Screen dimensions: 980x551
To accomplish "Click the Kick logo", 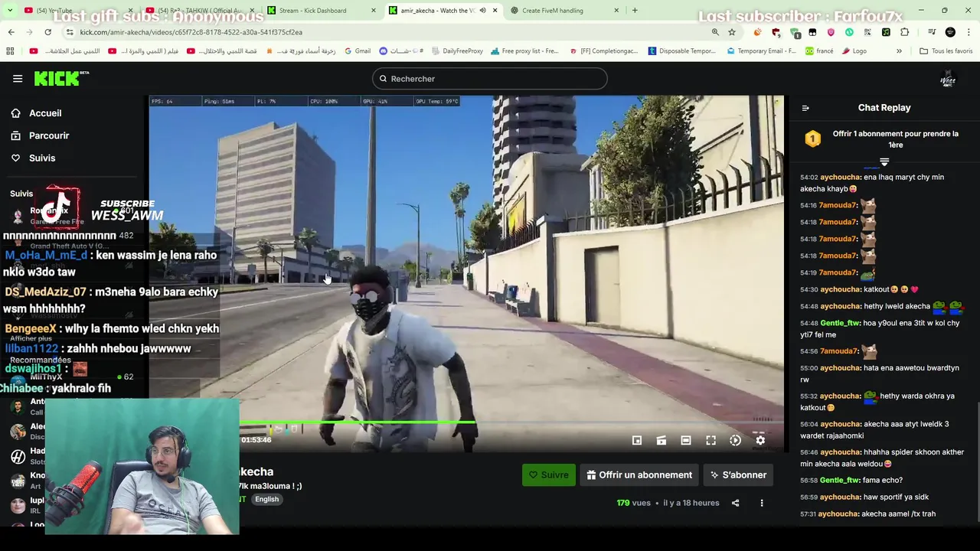I will pyautogui.click(x=61, y=78).
